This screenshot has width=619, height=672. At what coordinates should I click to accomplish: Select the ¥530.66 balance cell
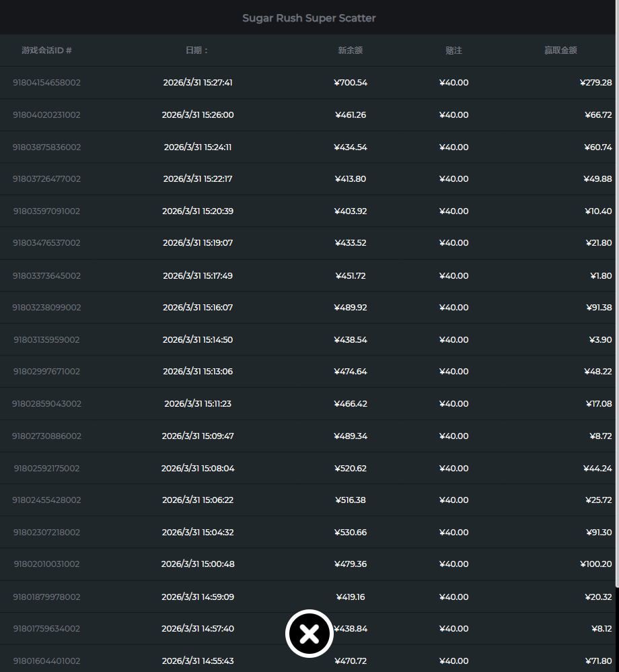350,533
